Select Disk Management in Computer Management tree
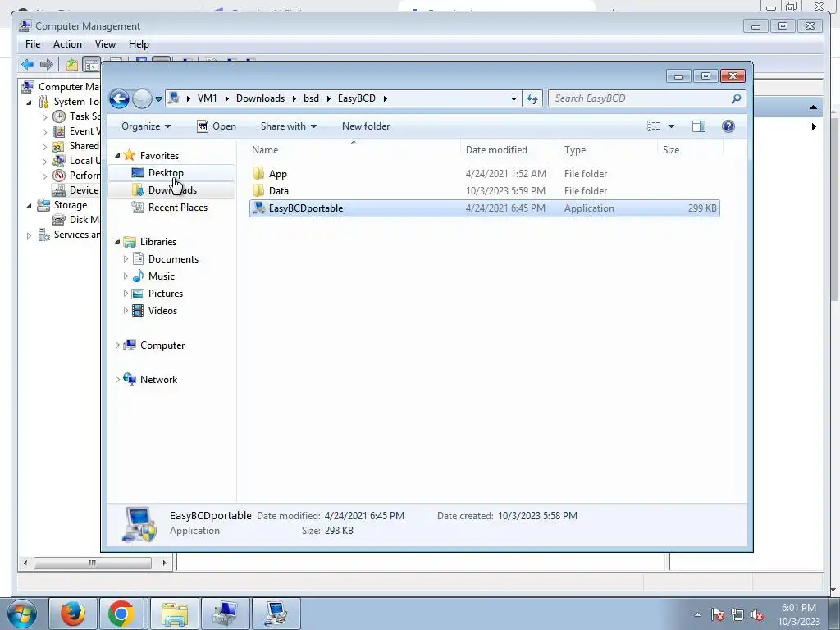 click(75, 220)
